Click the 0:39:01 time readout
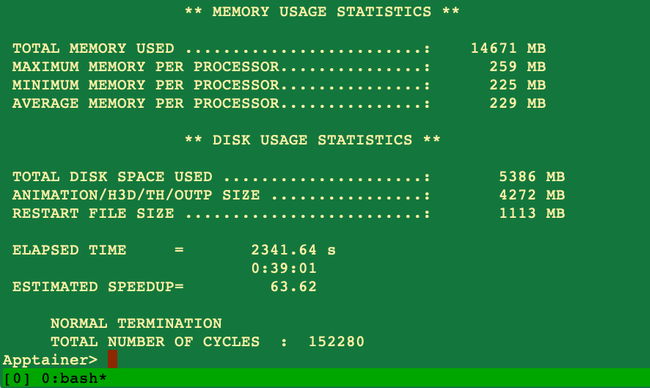Viewport: 650px width, 388px height. pyautogui.click(x=284, y=268)
